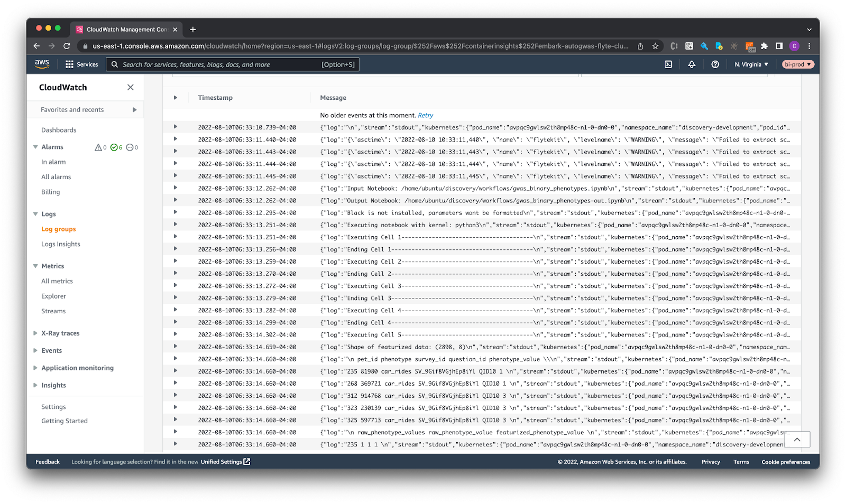
Task: Open Metric Streams page
Action: (x=53, y=311)
